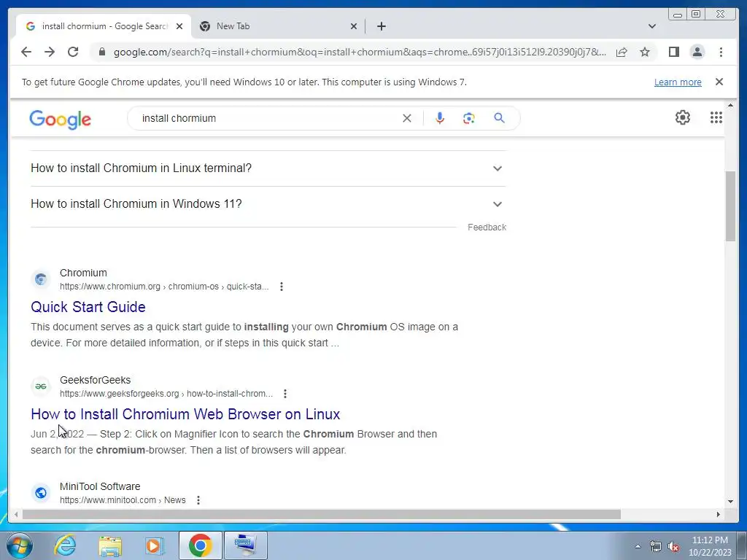Image resolution: width=747 pixels, height=560 pixels.
Task: Open more options for the MiniTool result
Action: pyautogui.click(x=198, y=500)
